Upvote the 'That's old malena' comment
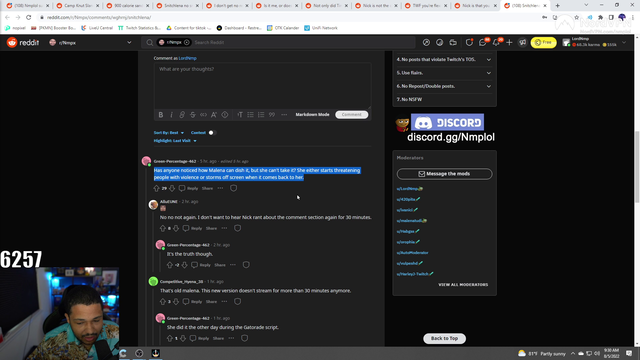640x360 pixels. pyautogui.click(x=163, y=302)
